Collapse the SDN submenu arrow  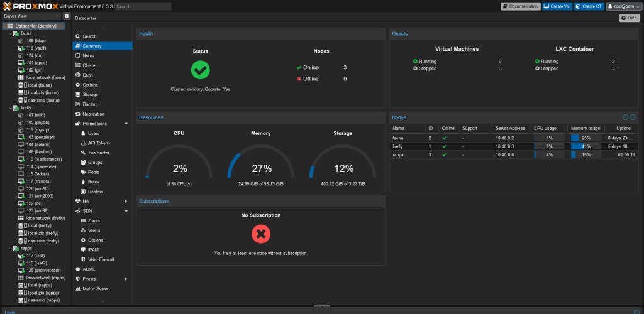126,211
